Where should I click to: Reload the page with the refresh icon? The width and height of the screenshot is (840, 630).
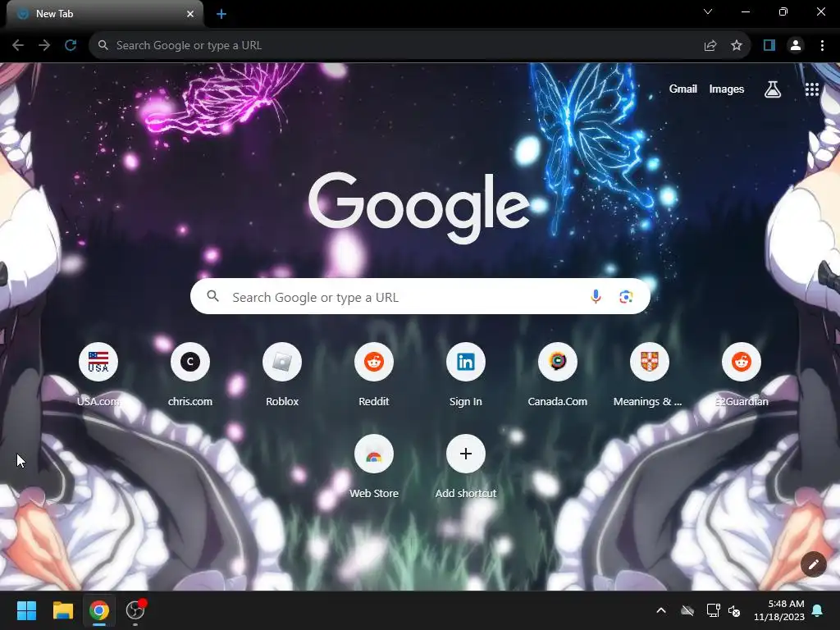point(71,46)
